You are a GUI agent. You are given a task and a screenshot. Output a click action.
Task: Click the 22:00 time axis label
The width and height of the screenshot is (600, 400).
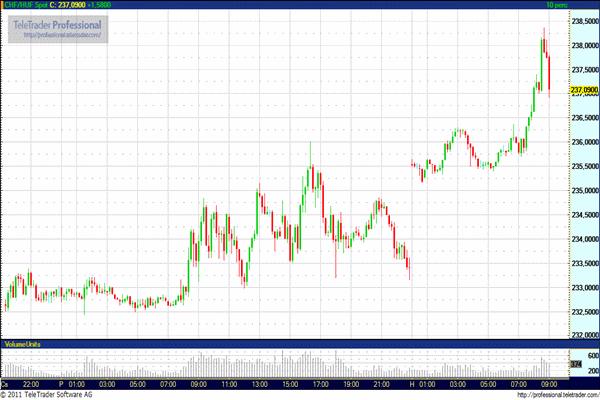(x=31, y=383)
